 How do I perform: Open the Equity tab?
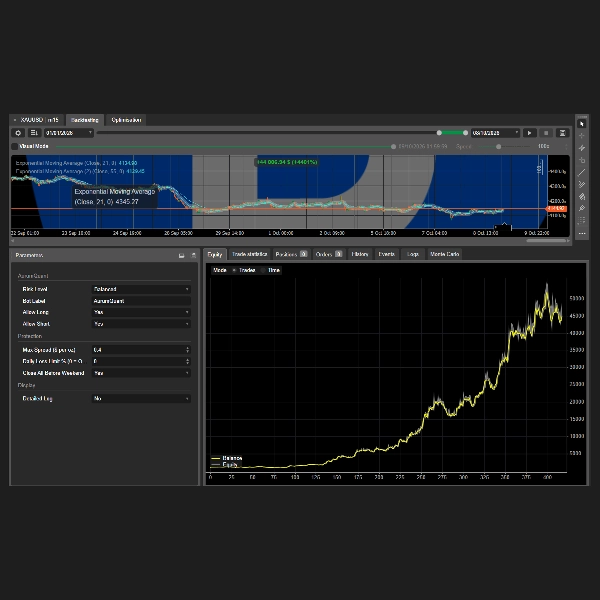click(x=215, y=254)
